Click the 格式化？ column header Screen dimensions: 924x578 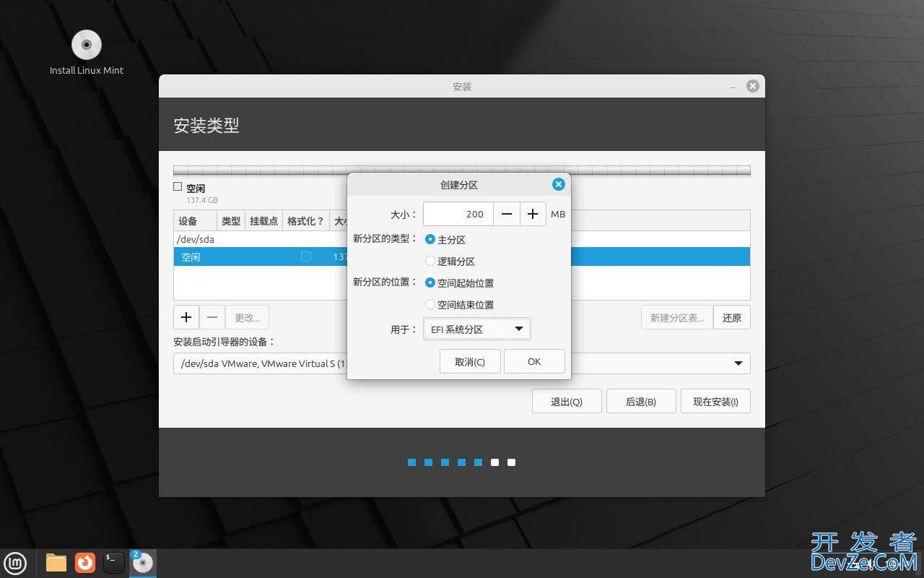(x=306, y=221)
